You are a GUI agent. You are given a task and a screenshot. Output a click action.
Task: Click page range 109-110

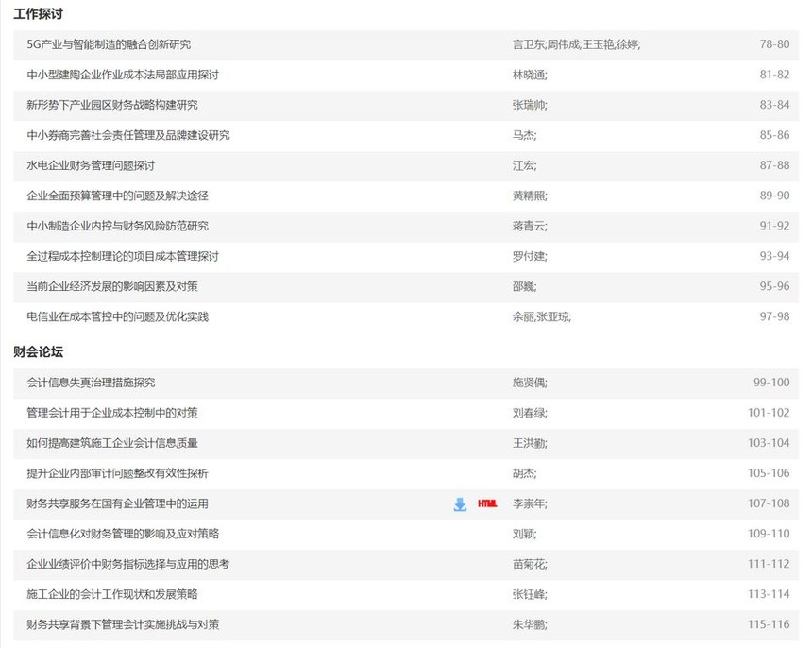pyautogui.click(x=769, y=534)
